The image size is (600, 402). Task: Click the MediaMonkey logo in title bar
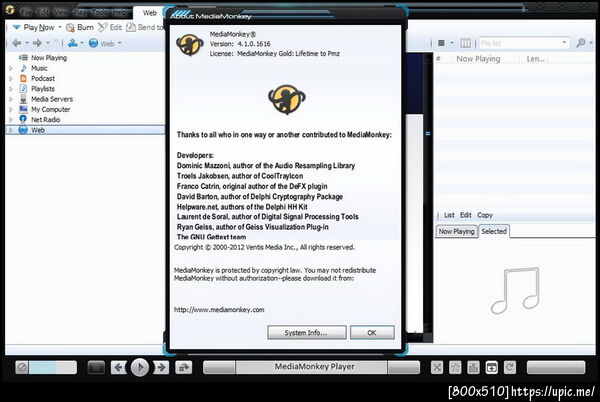(x=10, y=10)
